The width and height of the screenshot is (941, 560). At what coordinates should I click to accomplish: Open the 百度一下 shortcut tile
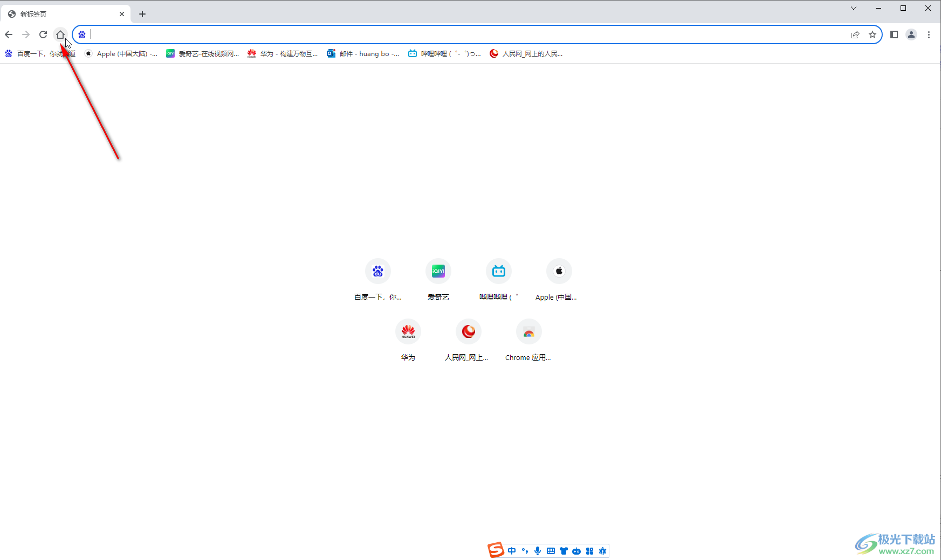tap(378, 280)
